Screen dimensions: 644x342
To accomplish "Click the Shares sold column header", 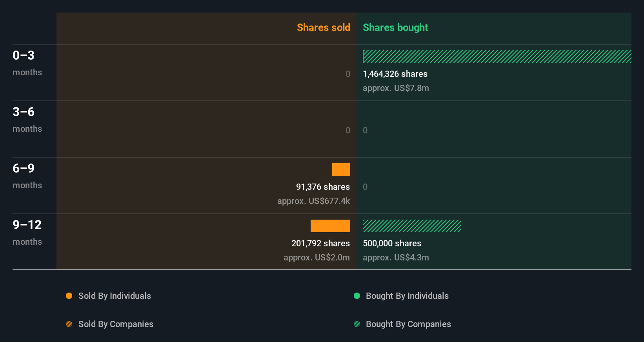I will pyautogui.click(x=324, y=27).
